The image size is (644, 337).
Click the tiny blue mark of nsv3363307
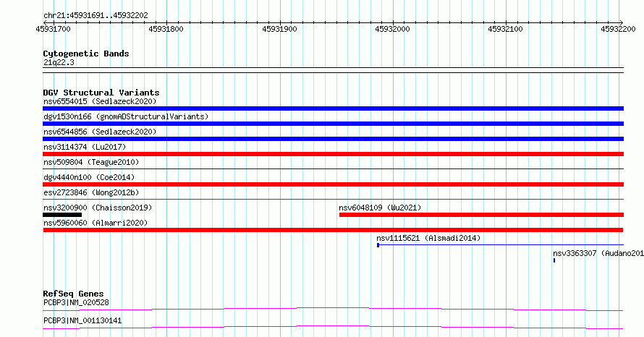point(554,260)
